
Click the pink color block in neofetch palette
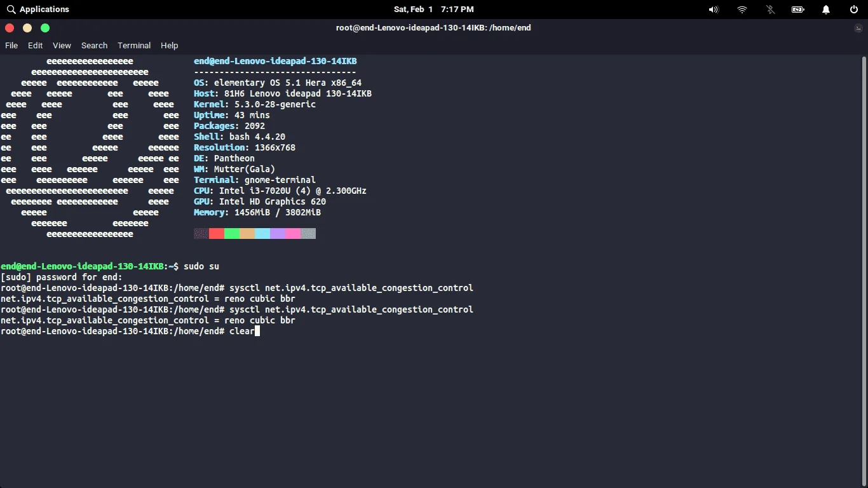pos(293,234)
